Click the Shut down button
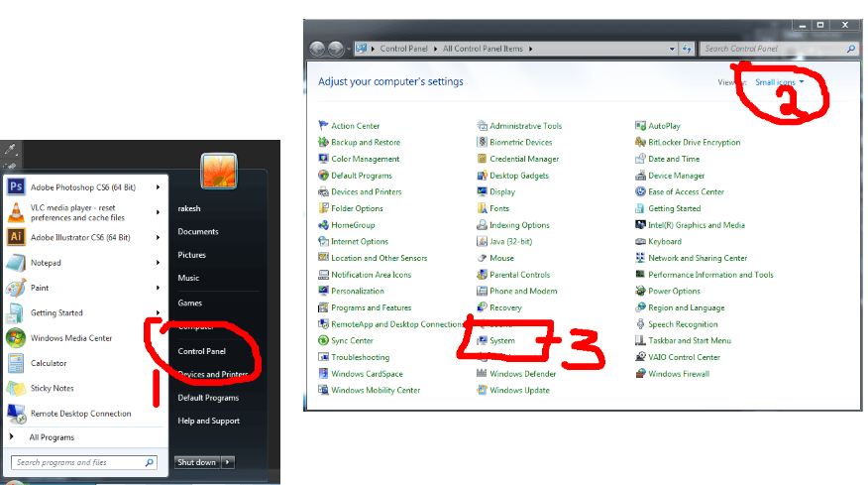The width and height of the screenshot is (868, 485). pos(195,462)
